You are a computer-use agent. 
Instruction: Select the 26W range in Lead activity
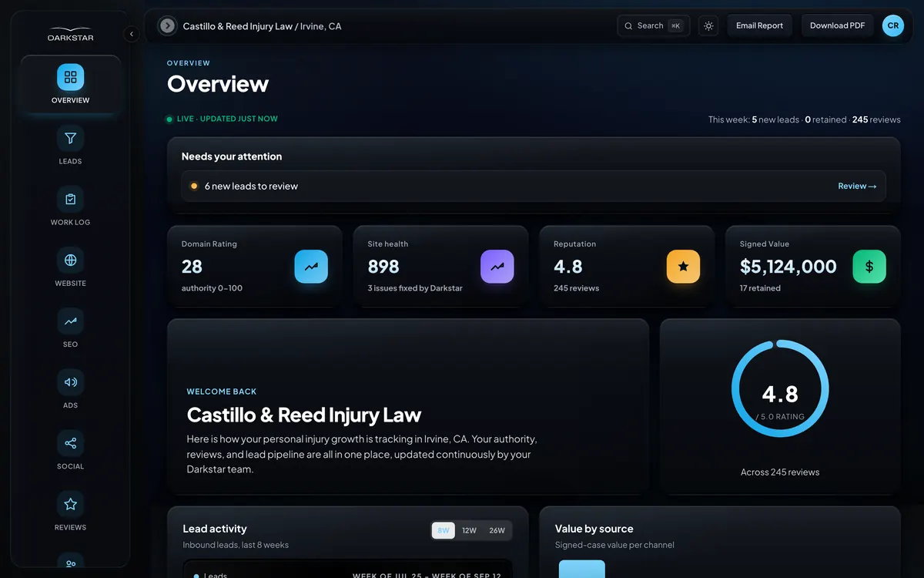pyautogui.click(x=497, y=530)
